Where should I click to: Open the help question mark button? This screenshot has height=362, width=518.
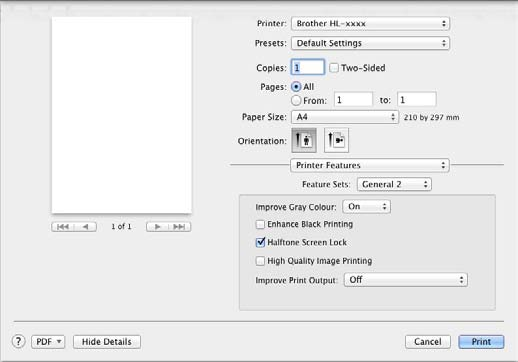click(x=18, y=341)
